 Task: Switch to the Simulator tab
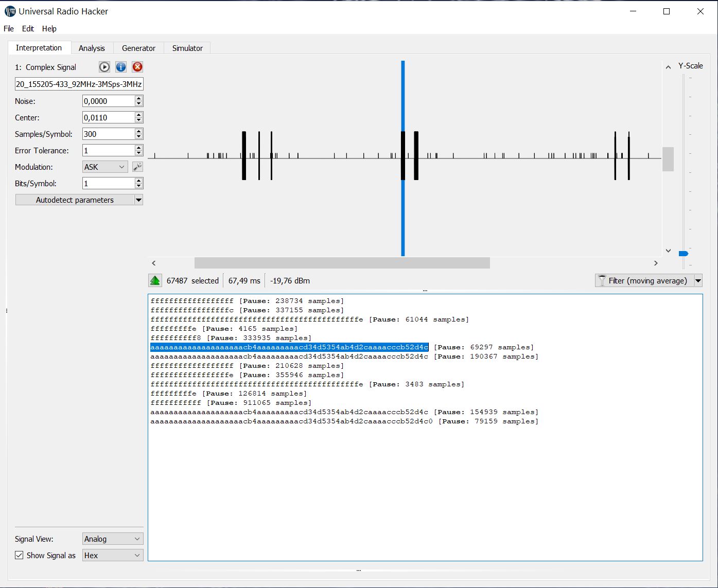[187, 48]
